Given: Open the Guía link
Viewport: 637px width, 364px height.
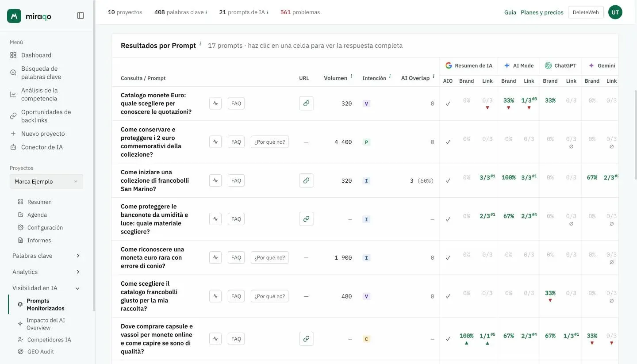Looking at the screenshot, I should click(510, 12).
